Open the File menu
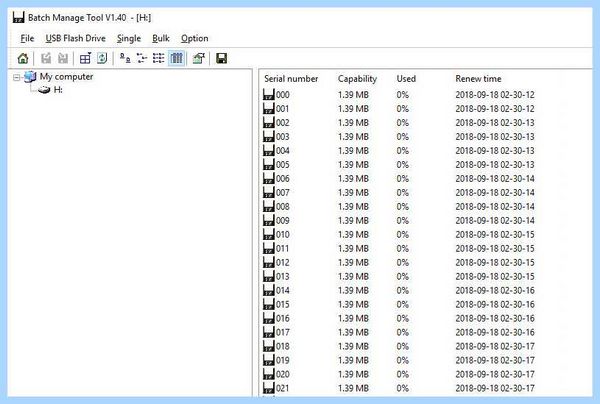Screen dimensions: 600x404 (x=27, y=38)
